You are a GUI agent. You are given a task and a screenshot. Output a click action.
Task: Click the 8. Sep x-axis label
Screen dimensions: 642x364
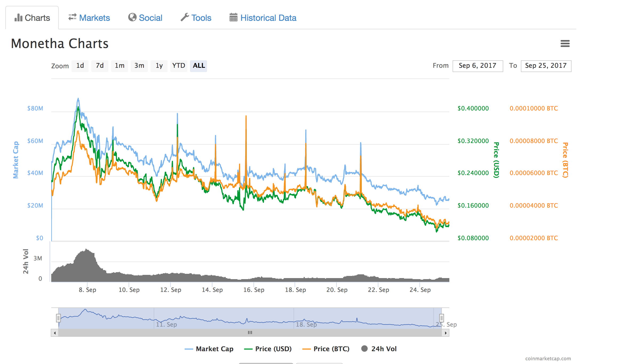[x=88, y=290]
